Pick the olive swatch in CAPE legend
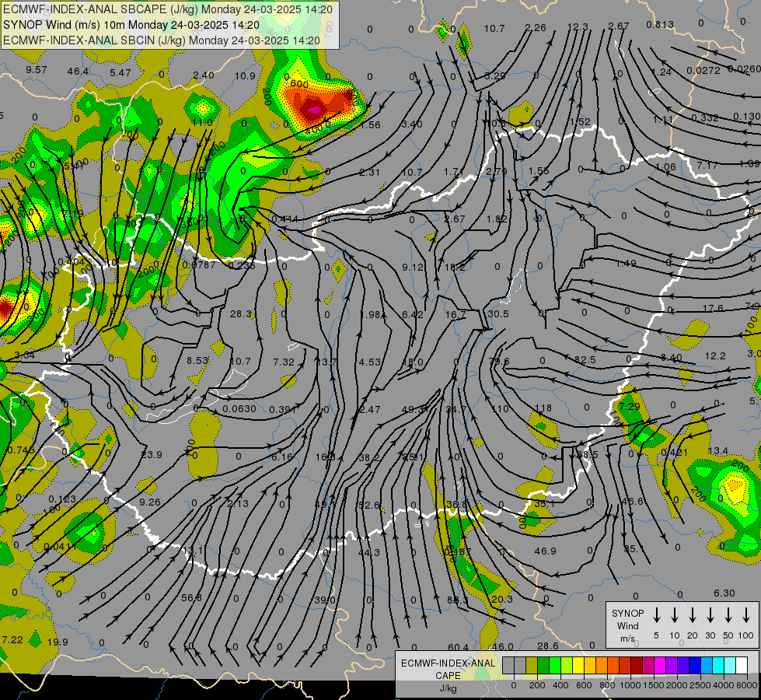Viewport: 761px width, 700px height. (x=532, y=665)
